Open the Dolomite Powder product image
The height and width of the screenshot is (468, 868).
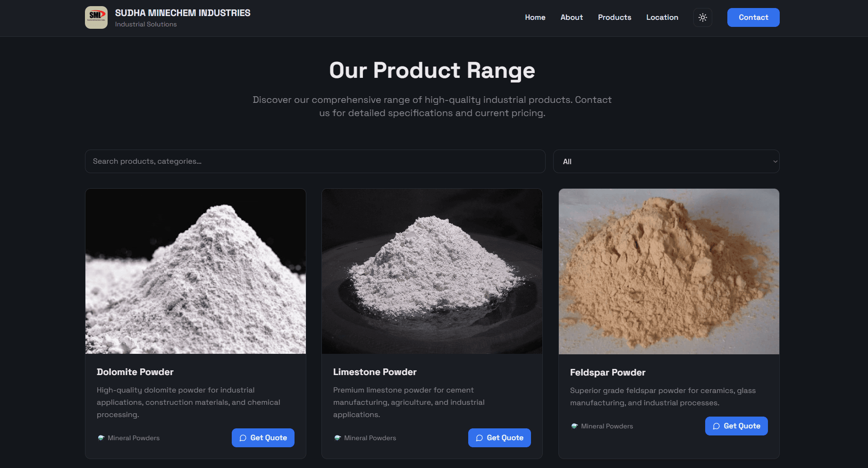[x=195, y=271]
